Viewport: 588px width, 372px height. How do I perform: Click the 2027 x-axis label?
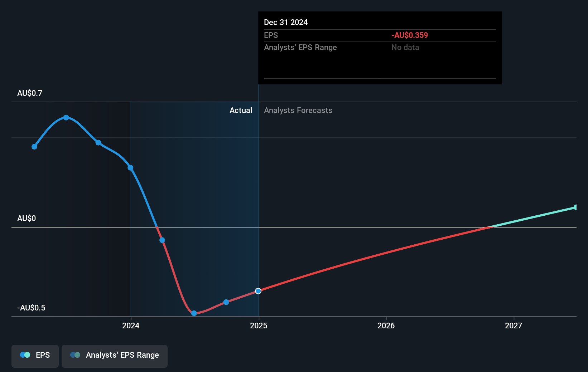click(x=514, y=325)
